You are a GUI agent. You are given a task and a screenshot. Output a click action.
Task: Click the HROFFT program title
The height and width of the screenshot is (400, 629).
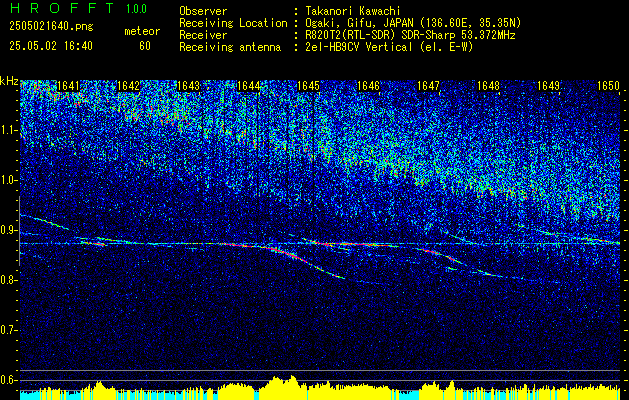point(62,8)
